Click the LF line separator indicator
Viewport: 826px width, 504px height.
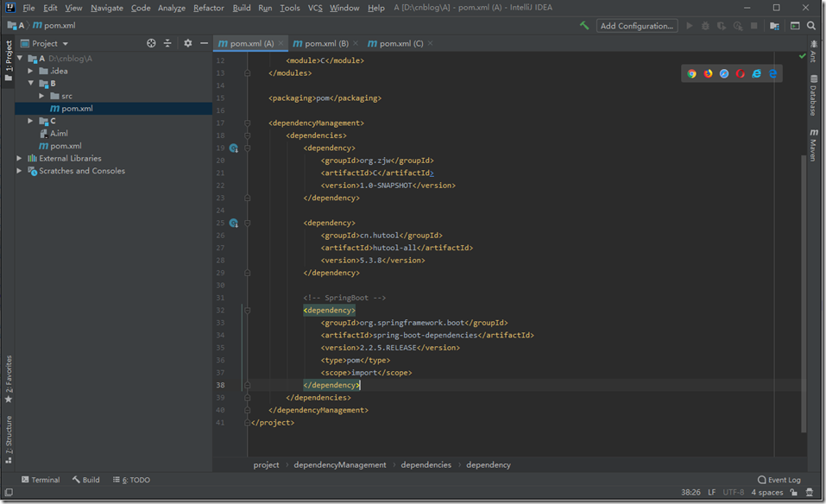click(712, 493)
